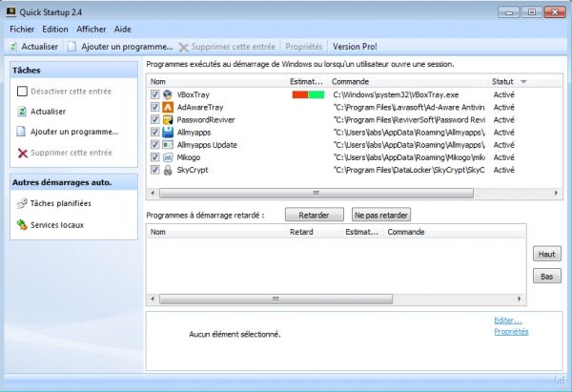
Task: Click the Retarder button
Action: (314, 215)
